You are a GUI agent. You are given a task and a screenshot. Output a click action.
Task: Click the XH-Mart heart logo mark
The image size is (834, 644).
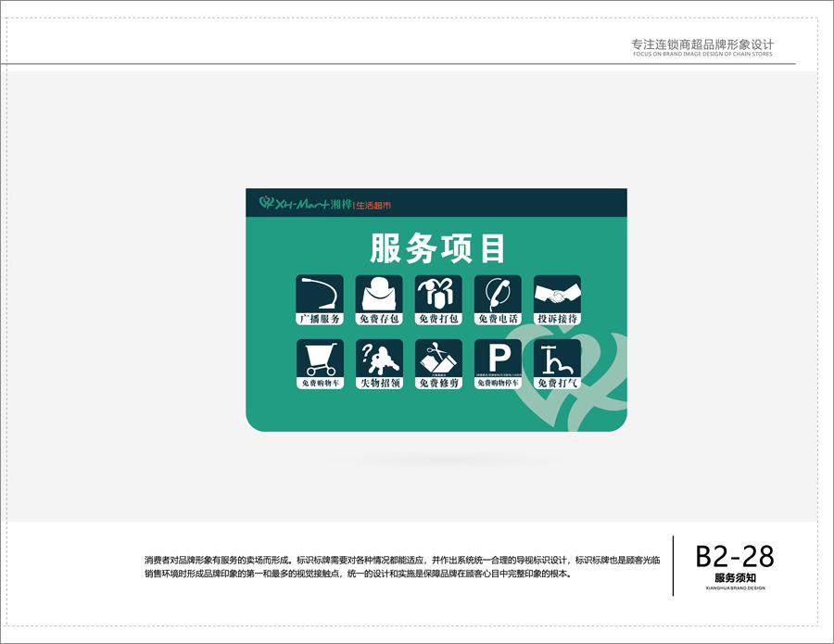[267, 203]
